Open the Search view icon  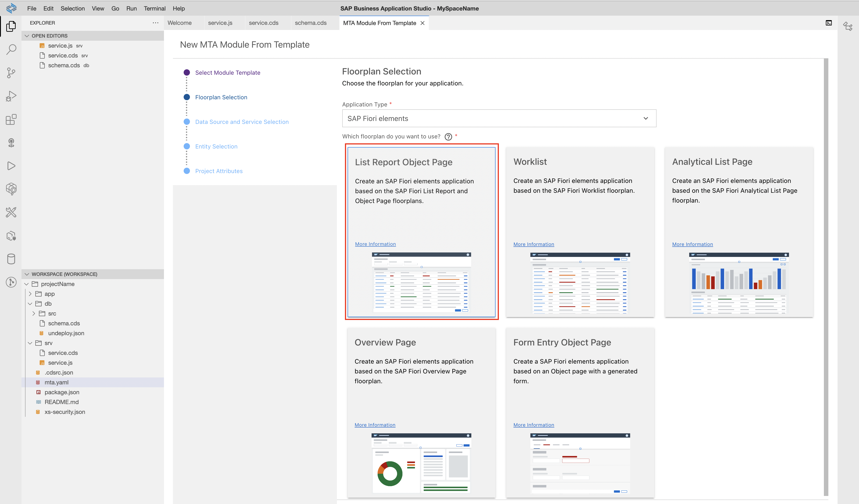pyautogui.click(x=11, y=49)
